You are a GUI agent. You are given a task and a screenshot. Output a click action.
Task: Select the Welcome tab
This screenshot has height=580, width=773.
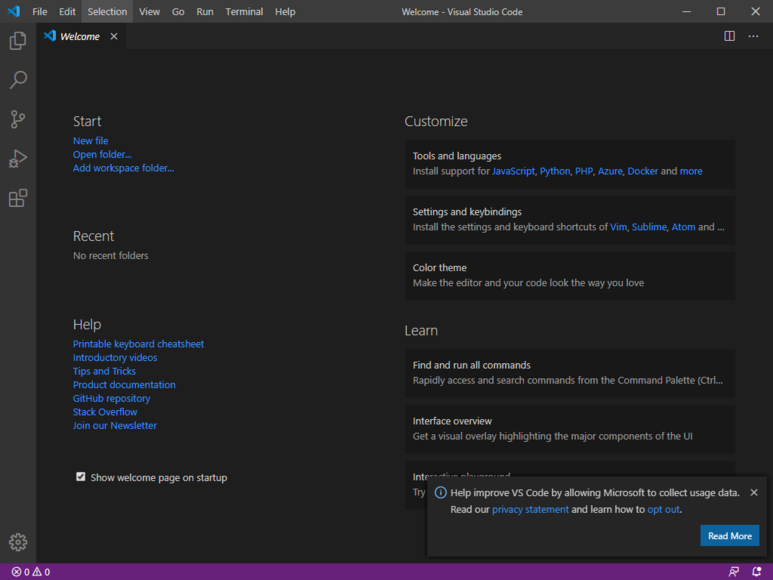(79, 36)
